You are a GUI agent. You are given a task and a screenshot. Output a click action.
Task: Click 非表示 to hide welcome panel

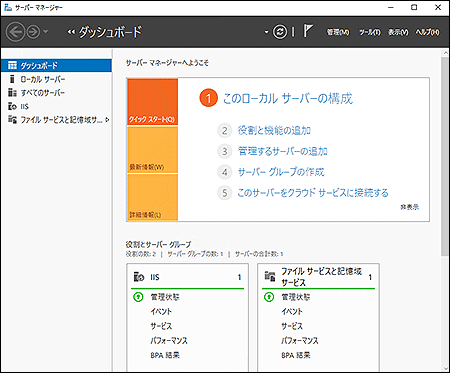pyautogui.click(x=410, y=207)
